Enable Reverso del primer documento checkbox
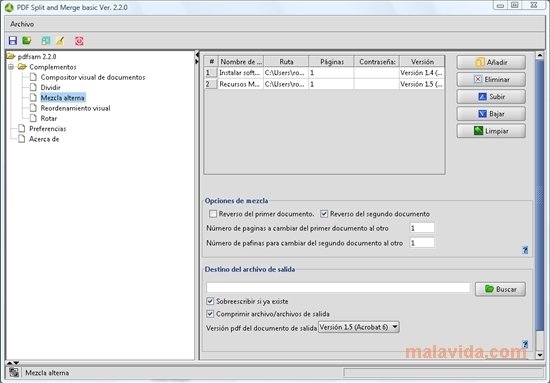 click(213, 214)
